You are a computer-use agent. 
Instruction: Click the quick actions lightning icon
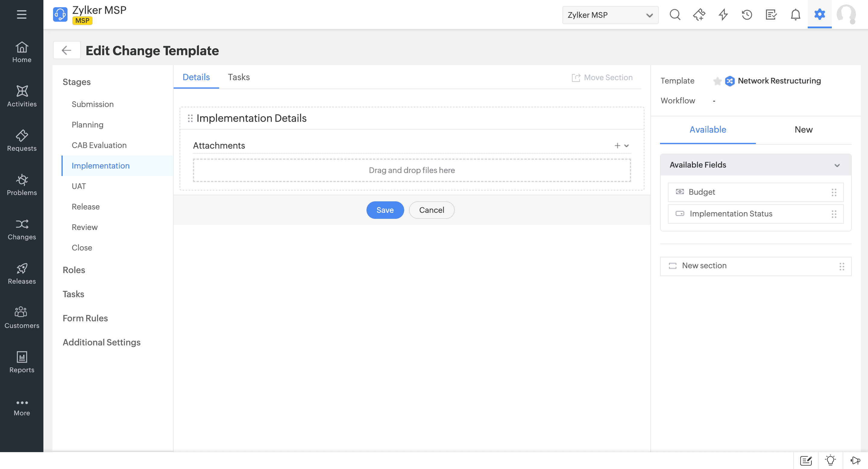pyautogui.click(x=723, y=14)
